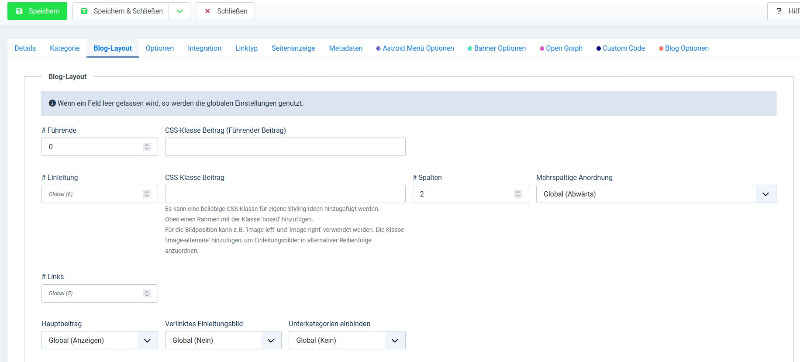Open Unterkategorien einbinden dropdown
The width and height of the screenshot is (800, 362).
[x=347, y=340]
